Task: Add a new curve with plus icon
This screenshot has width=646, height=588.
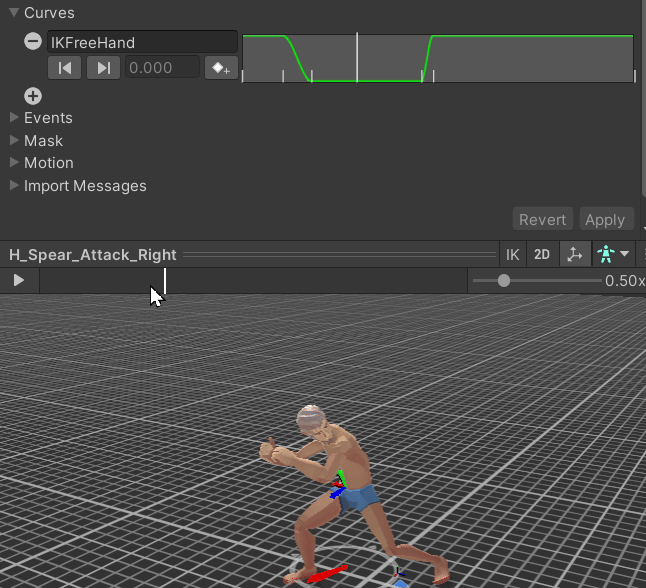Action: pyautogui.click(x=33, y=96)
